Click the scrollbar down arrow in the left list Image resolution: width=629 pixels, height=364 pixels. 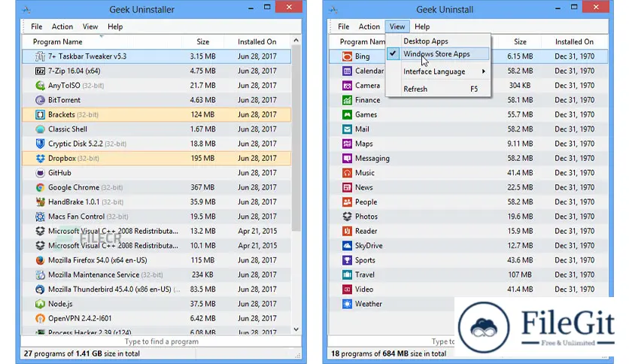(296, 329)
